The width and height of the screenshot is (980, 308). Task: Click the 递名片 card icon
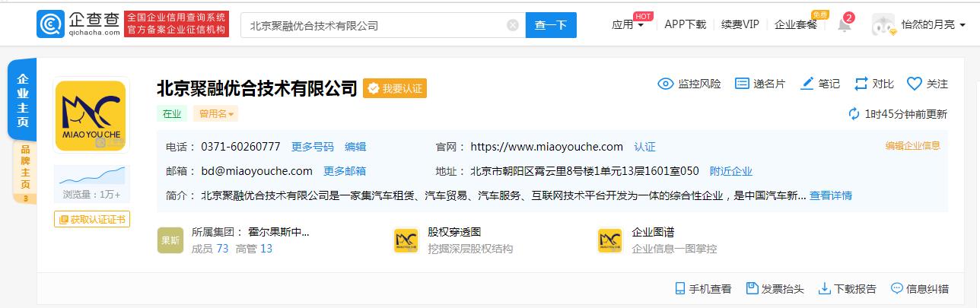coord(742,84)
